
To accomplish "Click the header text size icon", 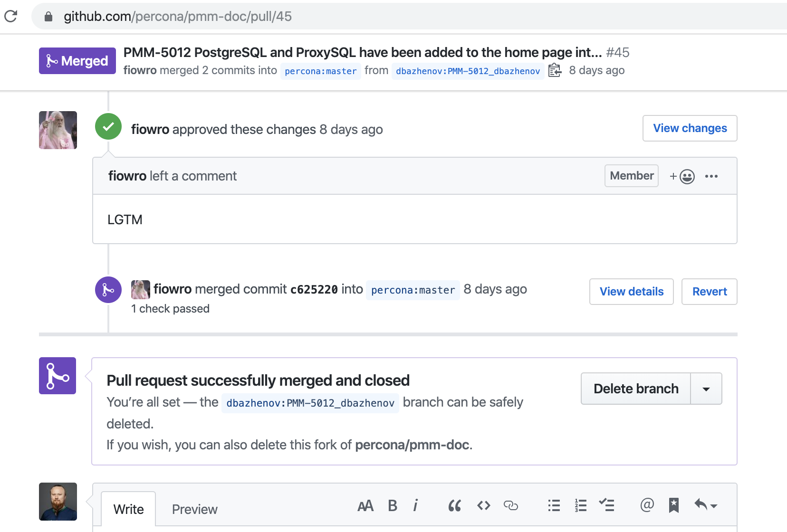I will 365,506.
